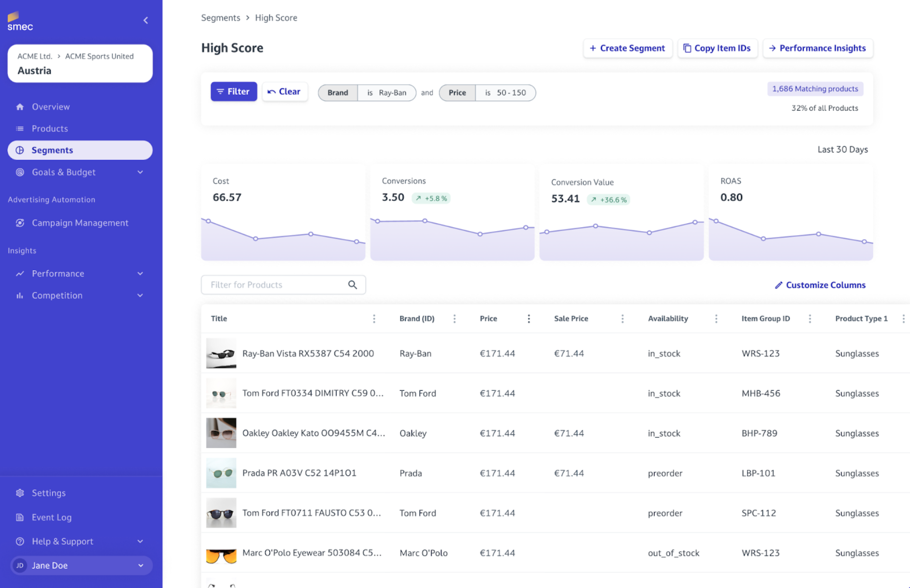Collapse the sidebar with the chevron arrow
Image resolution: width=910 pixels, height=588 pixels.
(x=146, y=20)
